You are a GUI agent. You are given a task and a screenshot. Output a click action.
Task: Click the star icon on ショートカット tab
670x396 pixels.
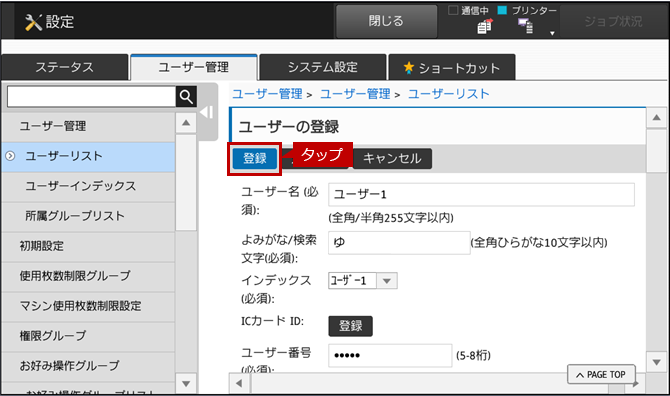coord(409,67)
